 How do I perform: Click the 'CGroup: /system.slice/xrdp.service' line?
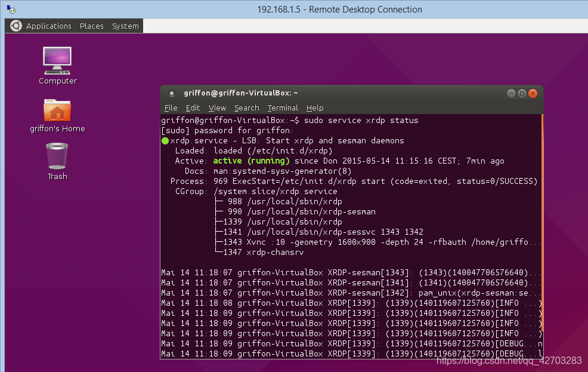tap(256, 191)
